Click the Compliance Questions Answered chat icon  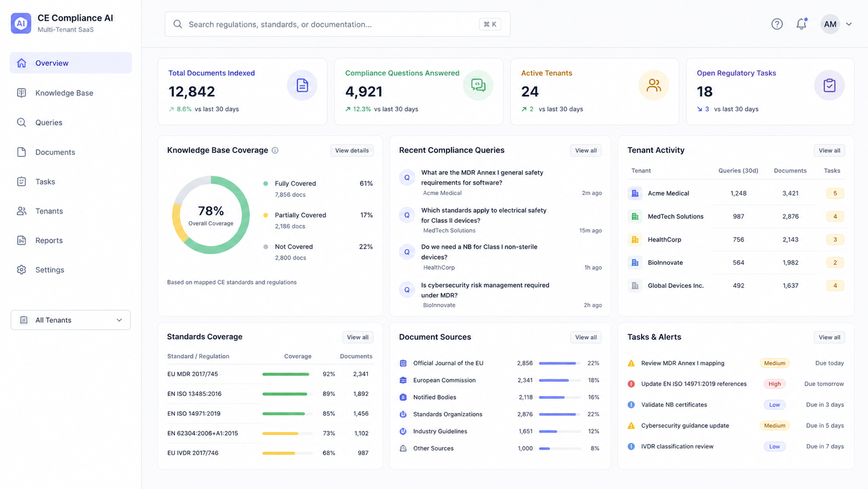coord(478,85)
